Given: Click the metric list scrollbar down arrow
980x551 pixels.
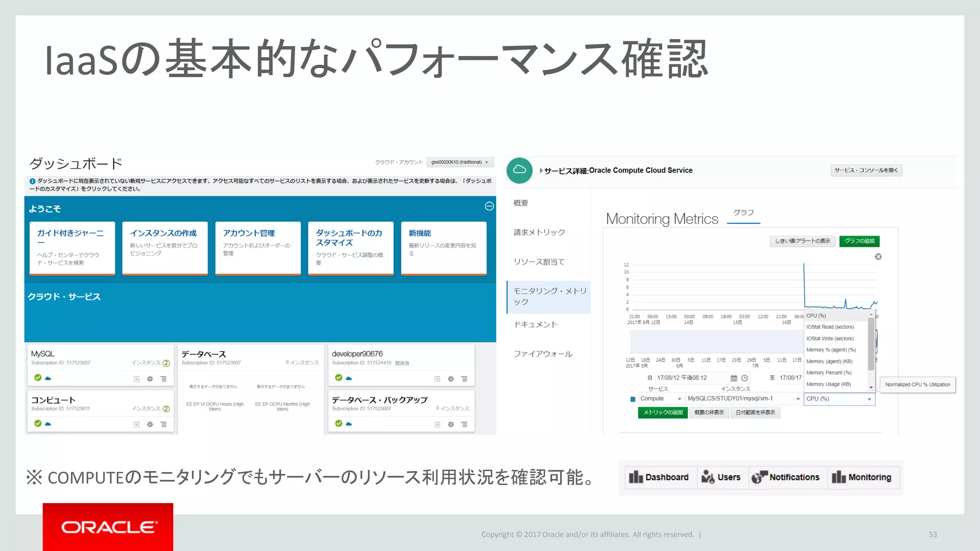Looking at the screenshot, I should click(871, 387).
